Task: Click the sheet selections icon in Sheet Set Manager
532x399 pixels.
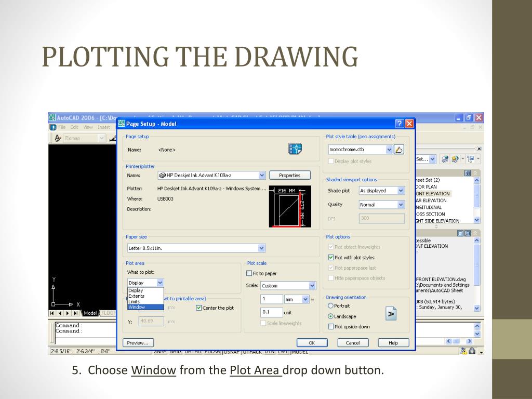Action: (x=470, y=159)
